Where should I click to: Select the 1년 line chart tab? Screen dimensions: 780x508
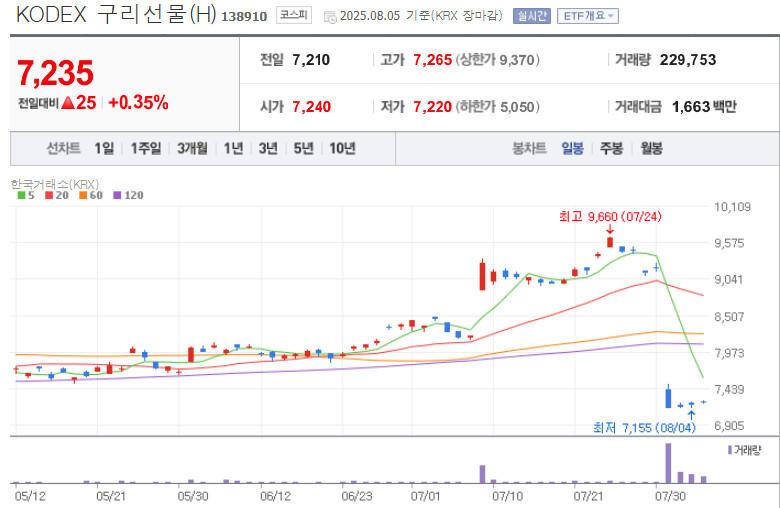click(233, 148)
